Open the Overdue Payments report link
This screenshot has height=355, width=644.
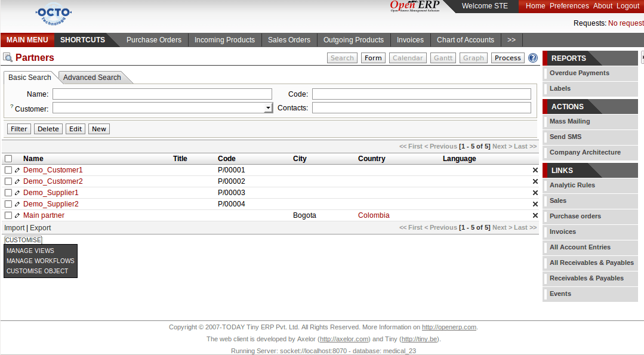click(x=579, y=73)
